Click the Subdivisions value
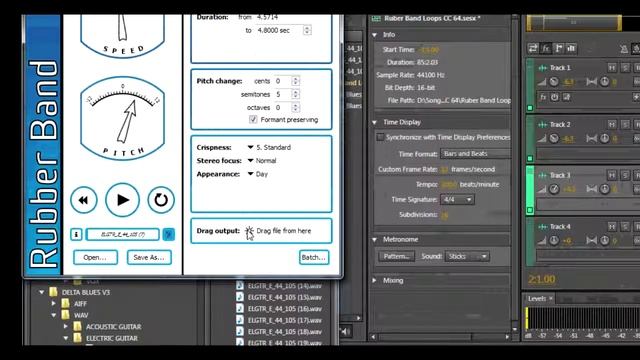The height and width of the screenshot is (360, 640). tap(444, 215)
